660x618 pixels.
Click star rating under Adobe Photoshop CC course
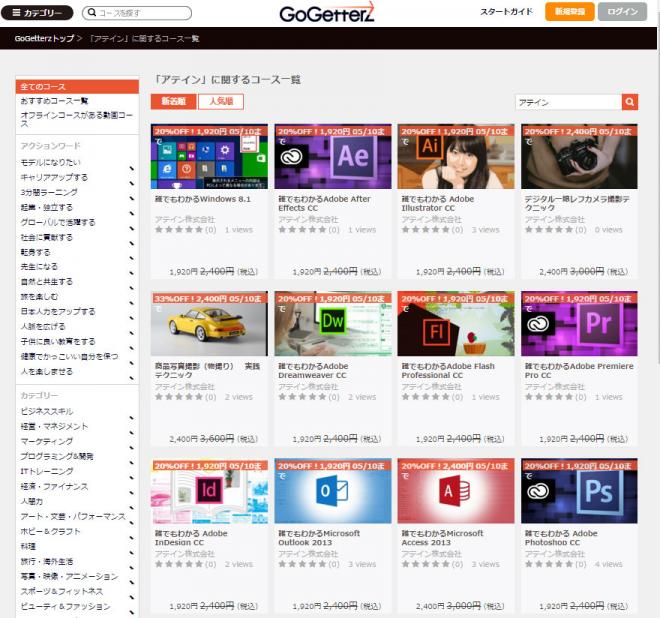click(550, 564)
